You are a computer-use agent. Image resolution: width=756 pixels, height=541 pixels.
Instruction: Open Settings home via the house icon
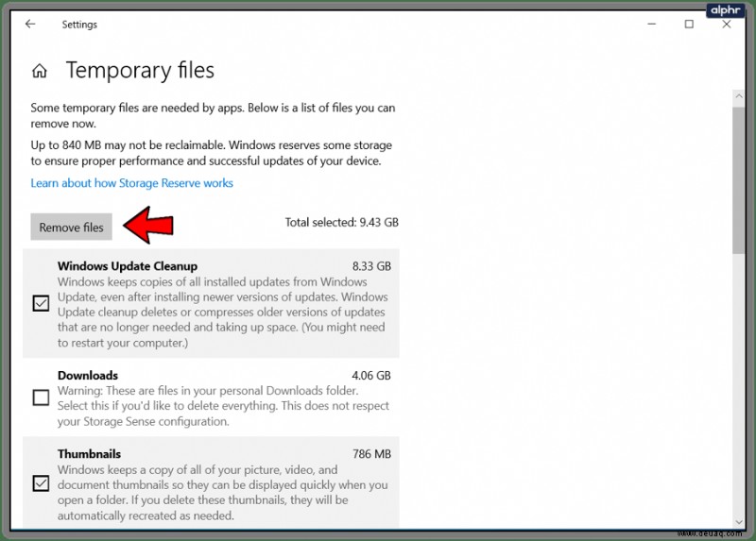click(x=40, y=71)
